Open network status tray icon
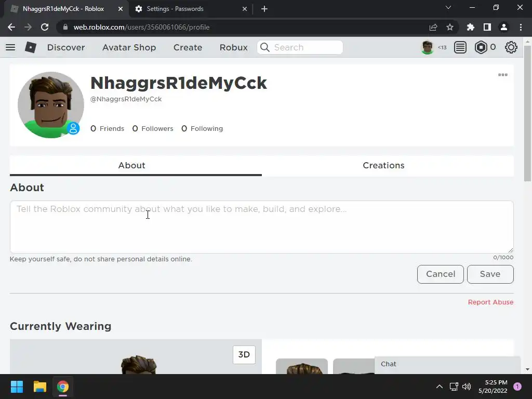This screenshot has height=399, width=532. [454, 387]
